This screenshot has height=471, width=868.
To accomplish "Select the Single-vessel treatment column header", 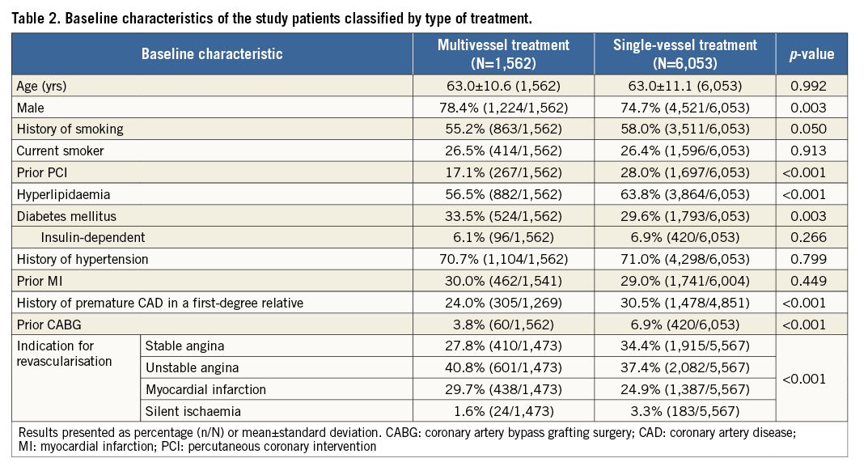I will [684, 54].
